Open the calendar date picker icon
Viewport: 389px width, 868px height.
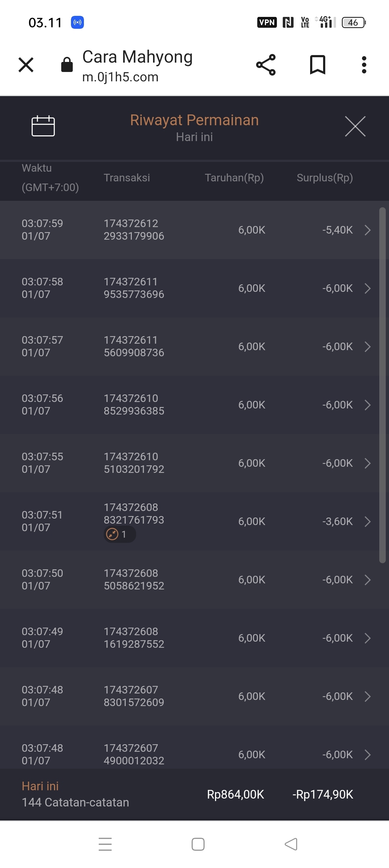click(43, 126)
